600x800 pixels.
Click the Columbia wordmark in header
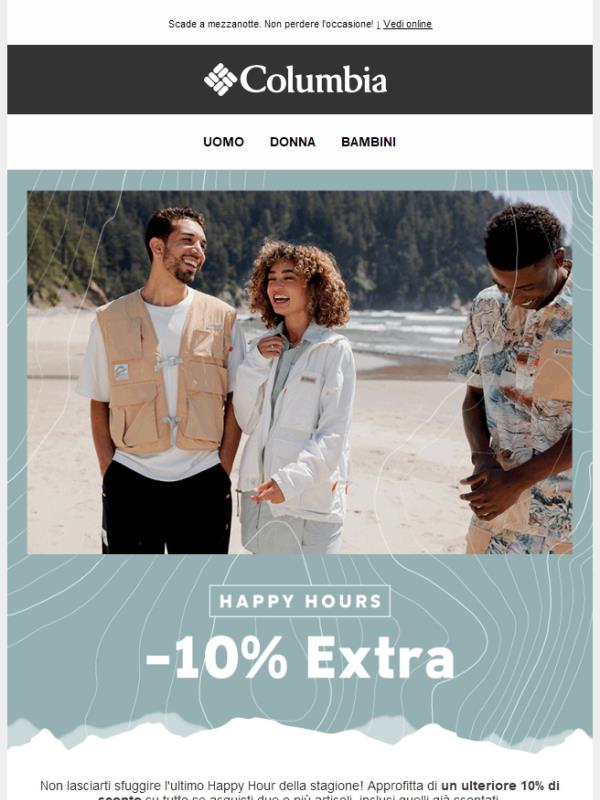(313, 80)
